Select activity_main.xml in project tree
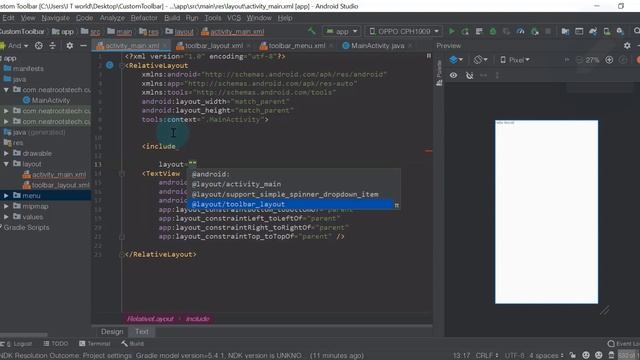640x360 pixels. 58,175
